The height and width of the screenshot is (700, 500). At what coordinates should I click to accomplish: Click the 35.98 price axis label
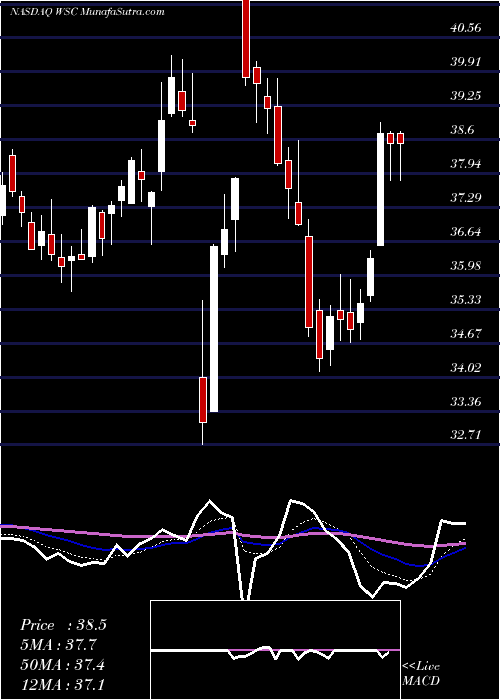(465, 265)
